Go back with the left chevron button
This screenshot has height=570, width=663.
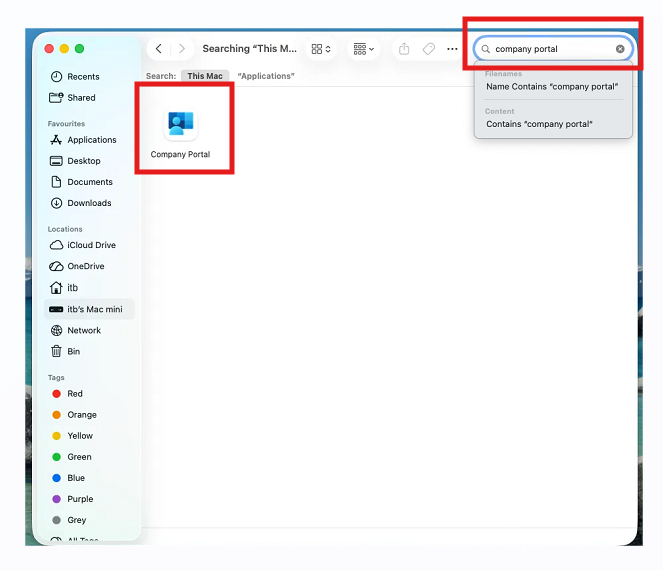click(159, 49)
